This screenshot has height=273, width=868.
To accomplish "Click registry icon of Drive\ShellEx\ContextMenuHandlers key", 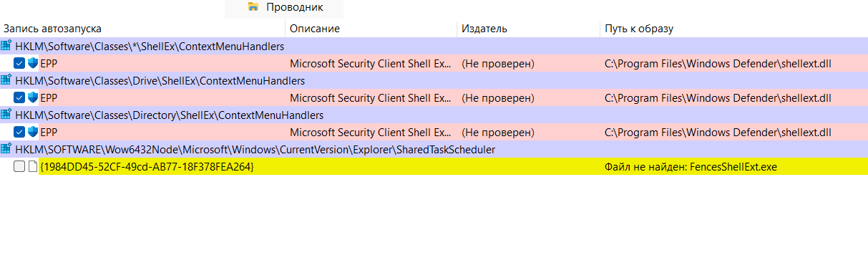I will [x=6, y=80].
